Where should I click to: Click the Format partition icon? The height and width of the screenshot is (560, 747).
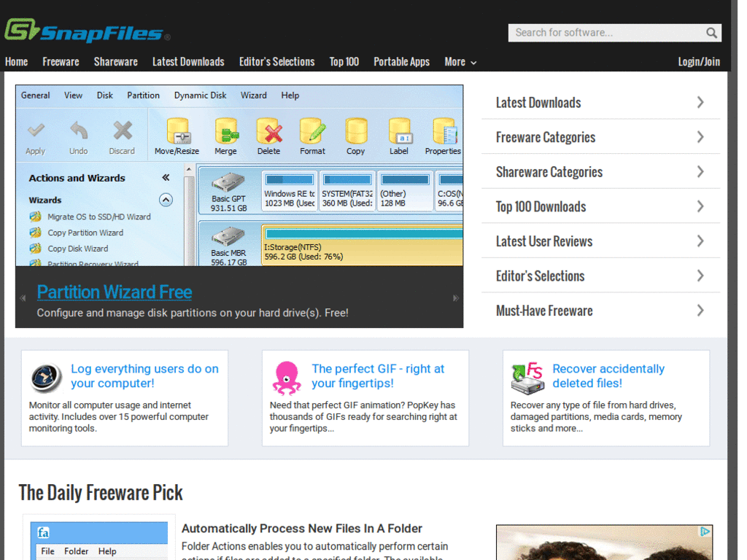click(312, 131)
